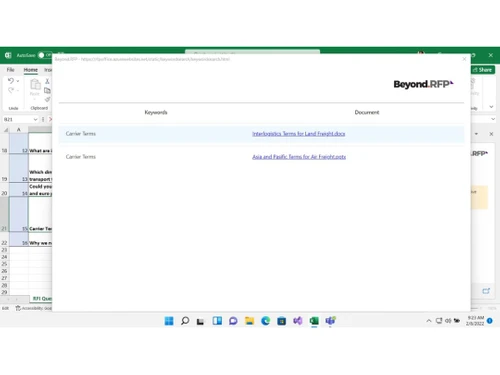Select row 21 header
Viewport: 500px width, 375px height.
point(4,214)
